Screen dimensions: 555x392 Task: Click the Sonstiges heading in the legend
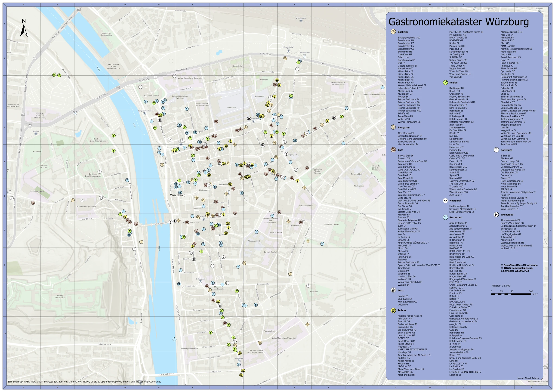click(506, 150)
